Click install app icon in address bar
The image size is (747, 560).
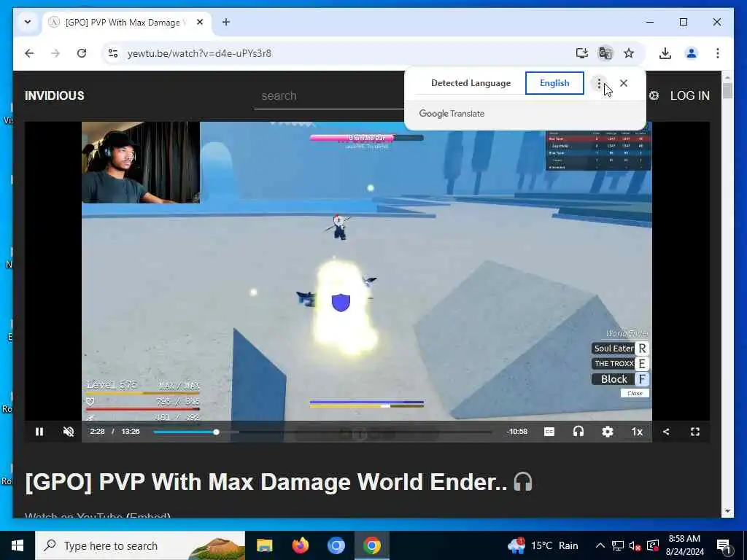pos(581,52)
